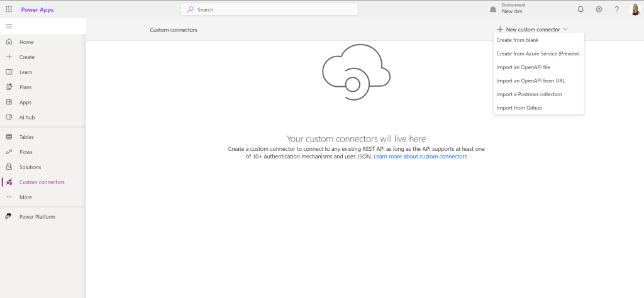Open Learn more about custom connectors link

point(420,157)
